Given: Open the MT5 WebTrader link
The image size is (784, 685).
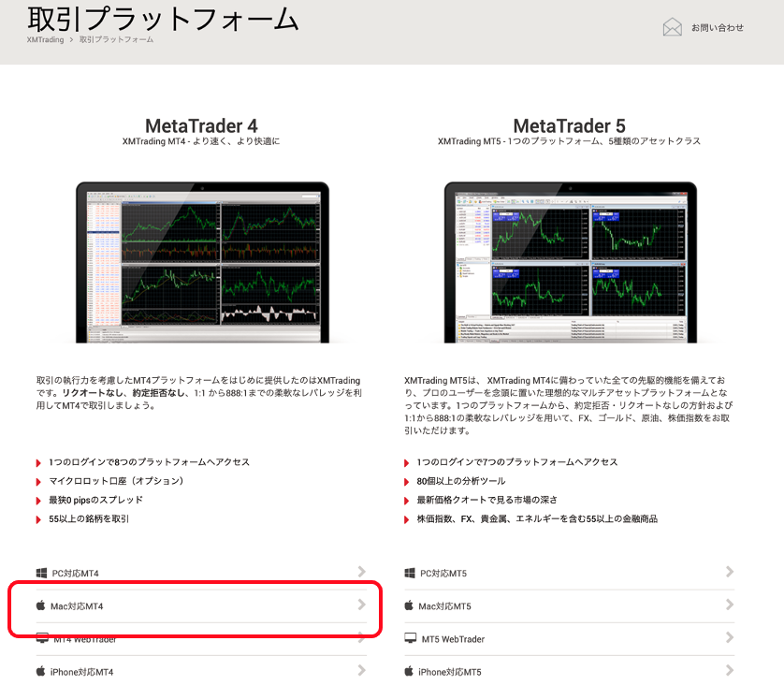Looking at the screenshot, I should (453, 639).
